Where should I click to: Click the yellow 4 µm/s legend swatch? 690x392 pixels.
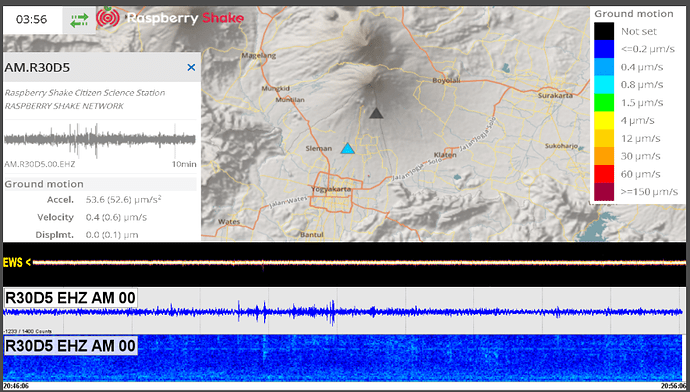[x=604, y=120]
